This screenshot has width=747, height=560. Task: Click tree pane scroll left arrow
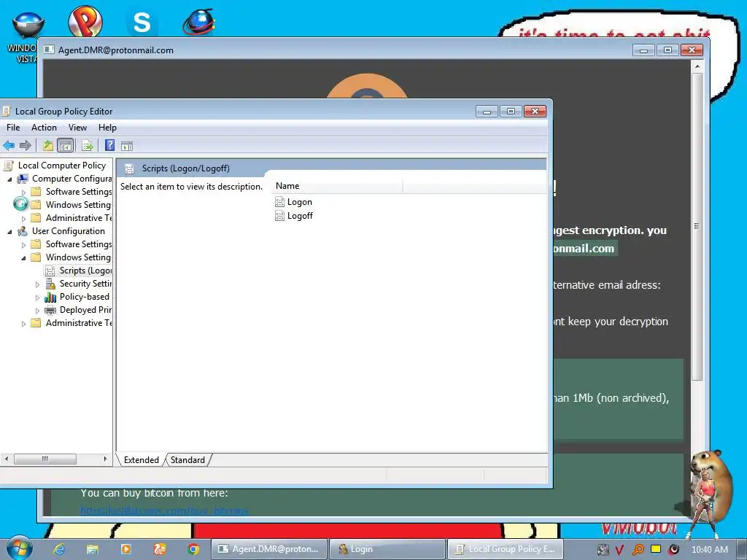tap(7, 459)
